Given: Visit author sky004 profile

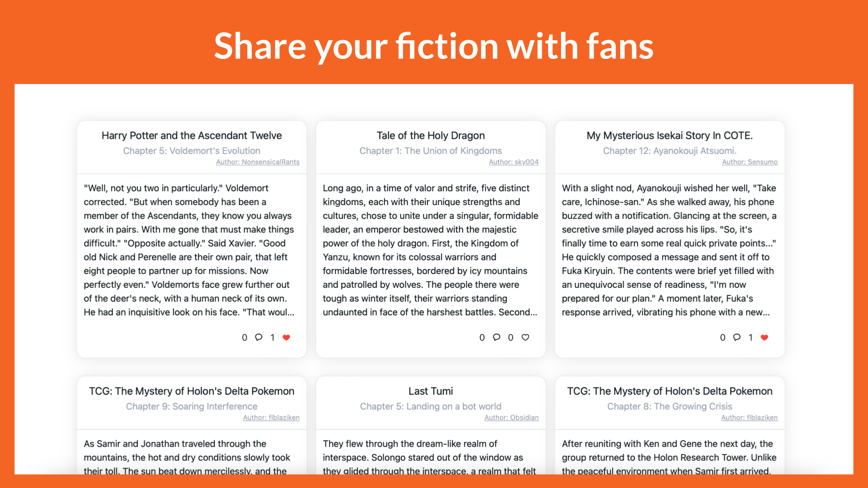Looking at the screenshot, I should [x=514, y=162].
